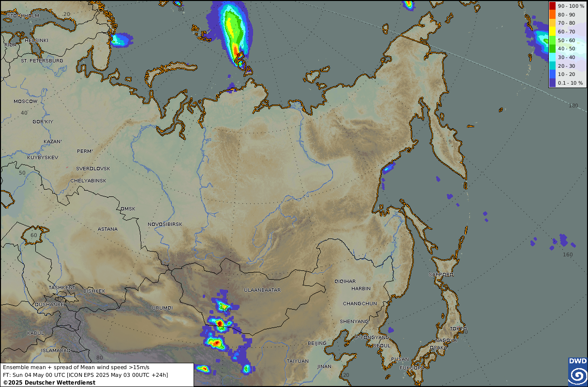Click the URUMQI city label
The width and height of the screenshot is (588, 387).
pos(162,308)
